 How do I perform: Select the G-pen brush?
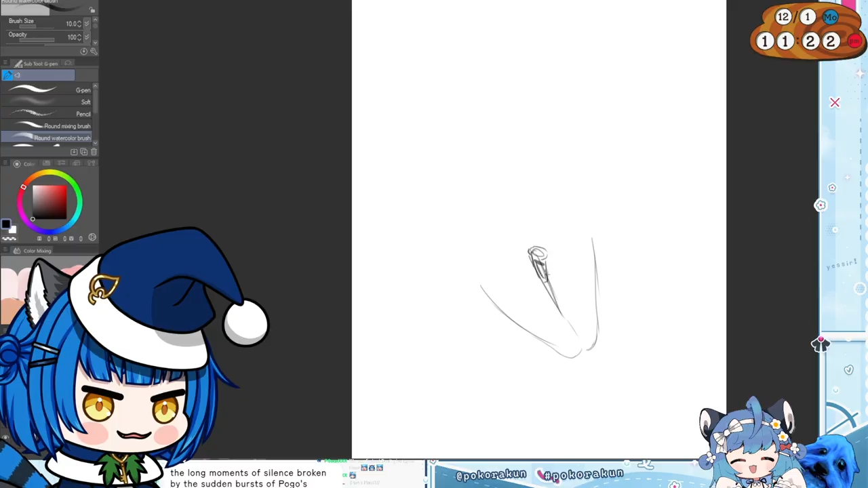46,90
